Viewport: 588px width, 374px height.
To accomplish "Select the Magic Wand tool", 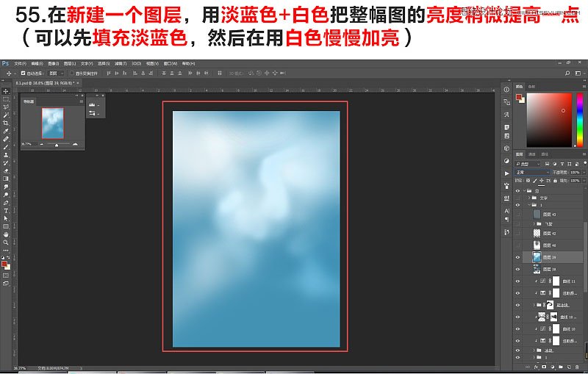I will click(6, 115).
